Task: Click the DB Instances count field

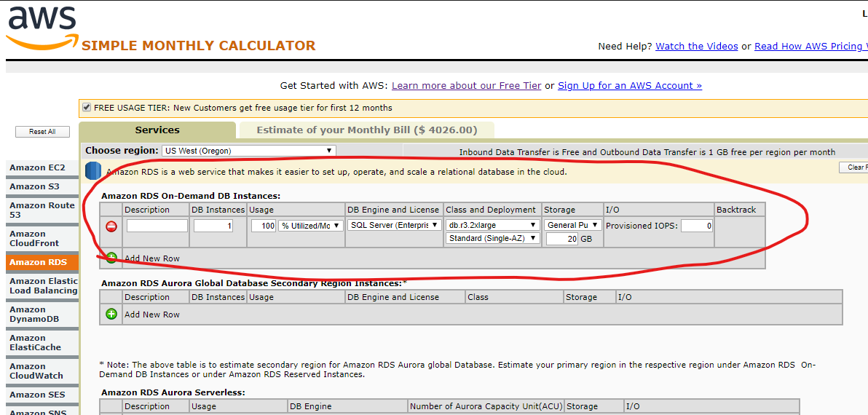Action: click(213, 226)
